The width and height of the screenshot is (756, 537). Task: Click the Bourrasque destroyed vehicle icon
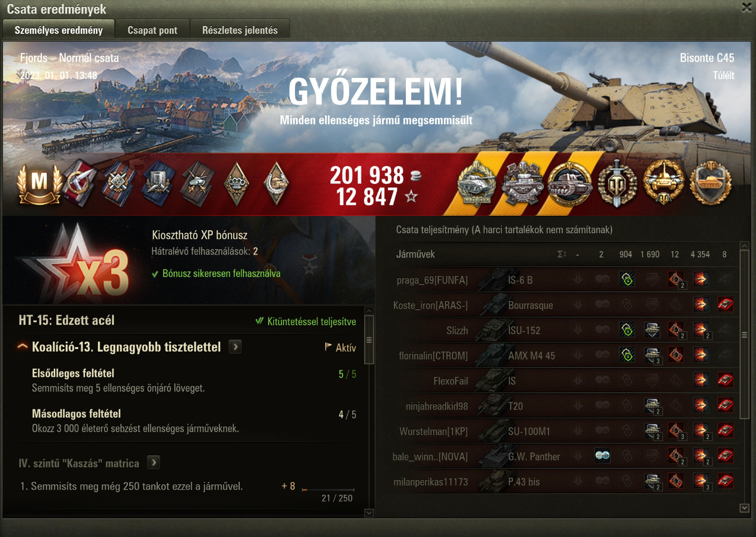point(725,304)
